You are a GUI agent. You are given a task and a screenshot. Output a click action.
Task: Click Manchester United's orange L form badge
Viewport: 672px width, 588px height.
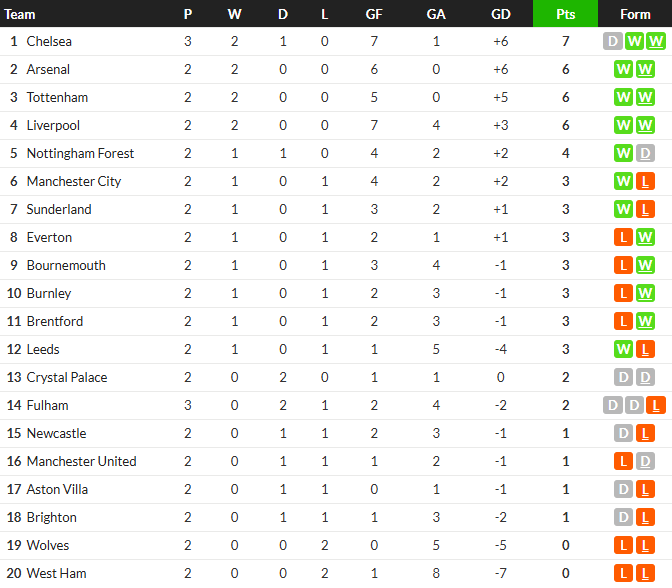(x=624, y=462)
